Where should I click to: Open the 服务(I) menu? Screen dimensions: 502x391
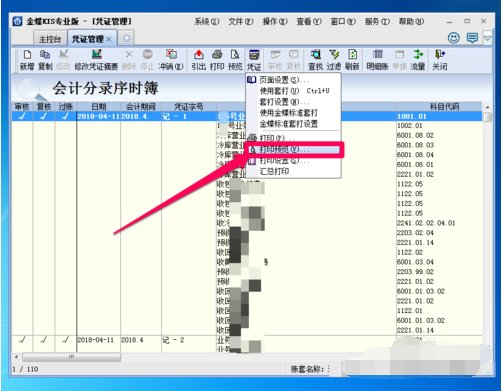tap(377, 22)
